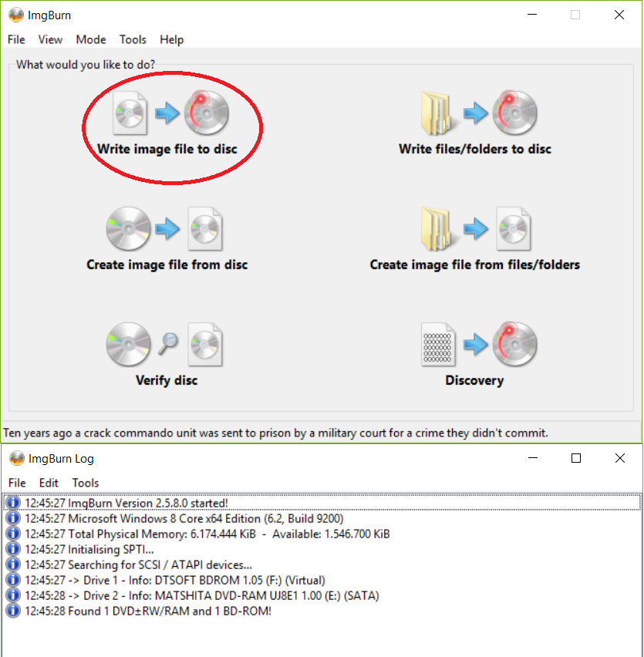Click info icon beside 'Drive 1' log line
The height and width of the screenshot is (657, 644).
(x=13, y=581)
